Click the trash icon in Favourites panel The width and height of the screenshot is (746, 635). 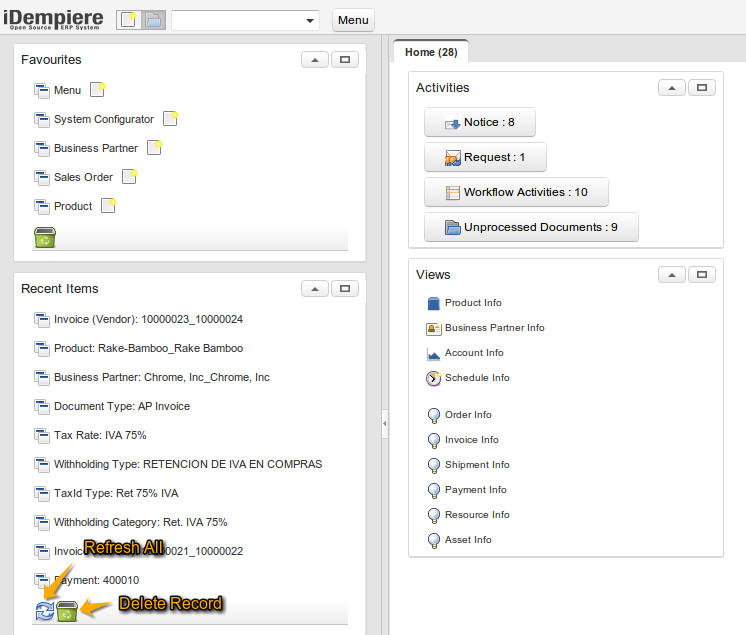tap(45, 237)
